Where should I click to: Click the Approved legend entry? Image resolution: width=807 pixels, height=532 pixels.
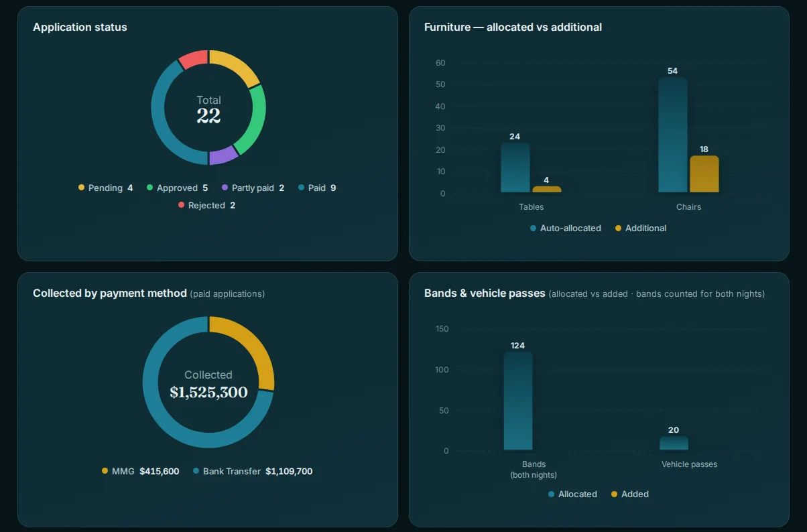pos(178,188)
